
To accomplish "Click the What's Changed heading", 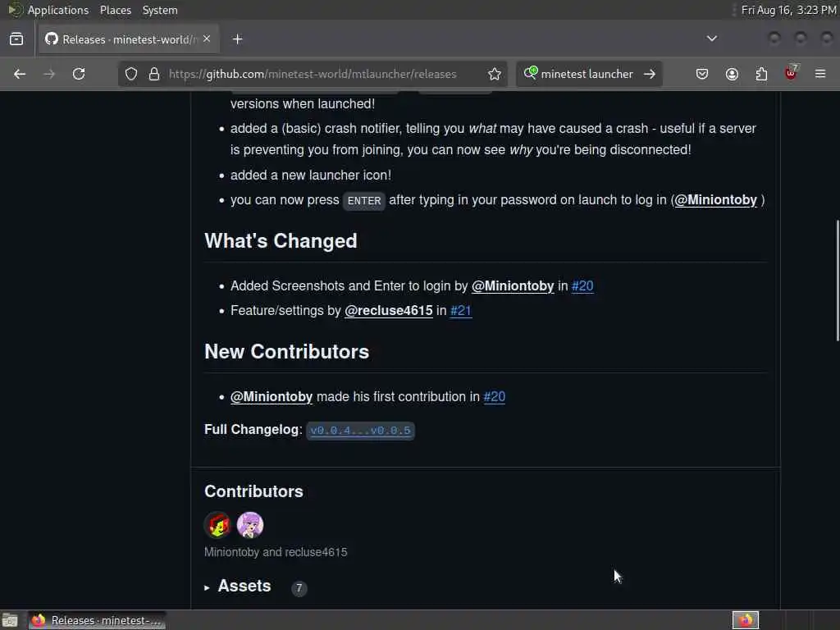I will 281,241.
